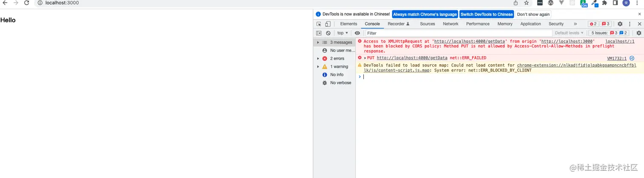Screen dimensions: 644x178
Task: Click the Hello text on the page
Action: (8, 20)
